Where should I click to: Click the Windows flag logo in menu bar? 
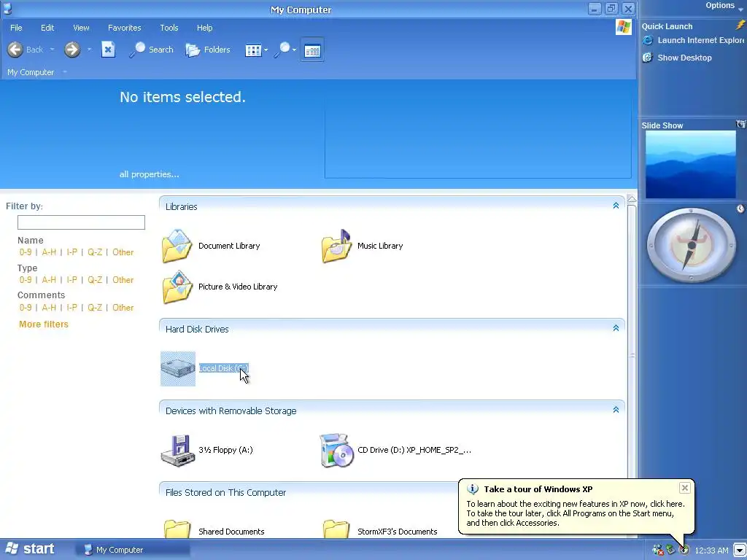point(624,27)
